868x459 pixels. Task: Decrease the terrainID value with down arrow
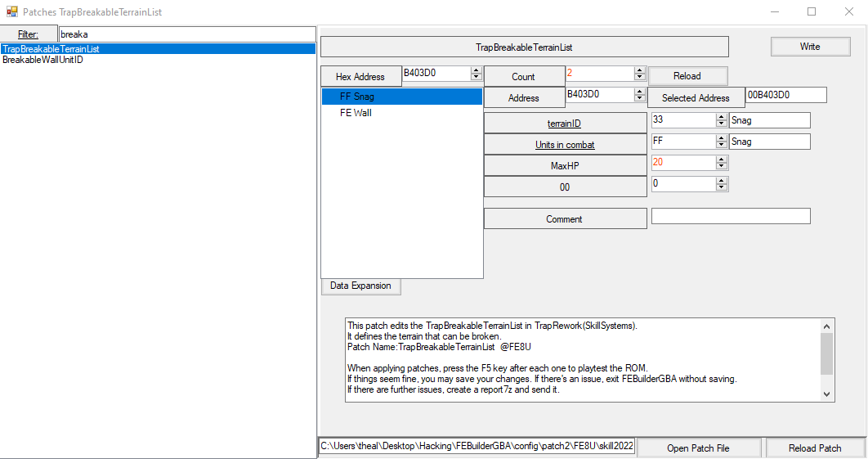click(721, 124)
